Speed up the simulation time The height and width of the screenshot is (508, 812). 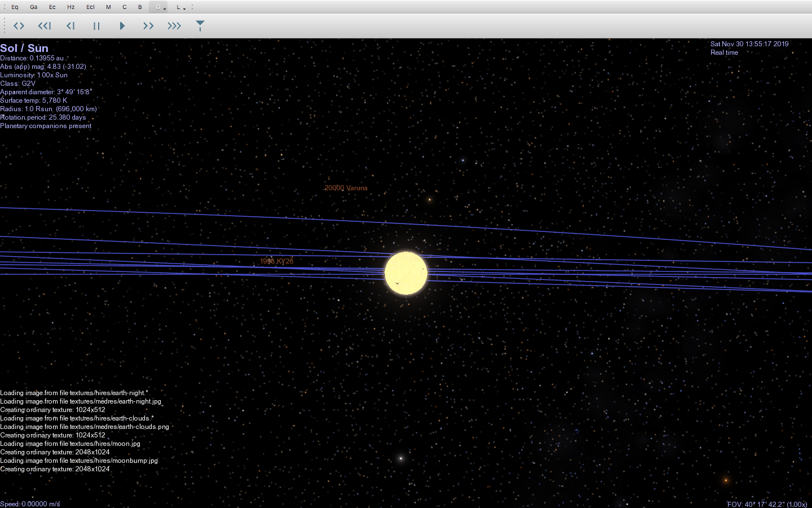[x=148, y=25]
